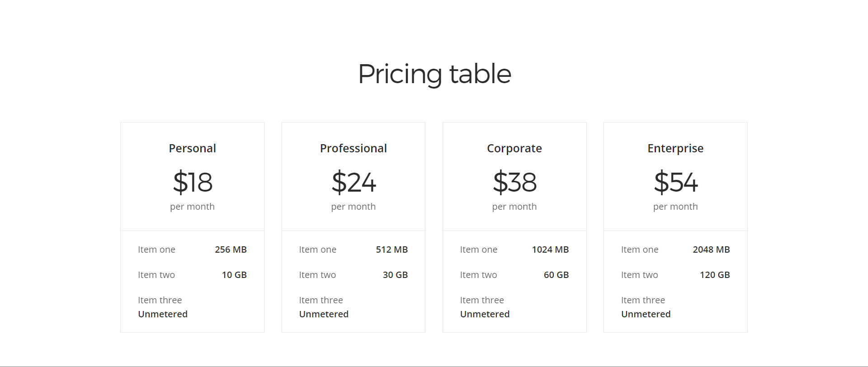The height and width of the screenshot is (367, 868).
Task: Click per month under Corporate price
Action: point(514,207)
